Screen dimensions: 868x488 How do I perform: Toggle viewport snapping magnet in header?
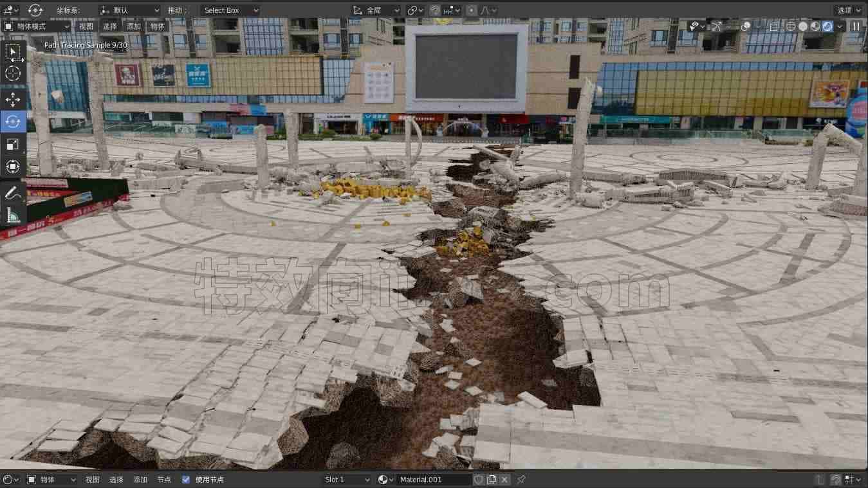(435, 10)
